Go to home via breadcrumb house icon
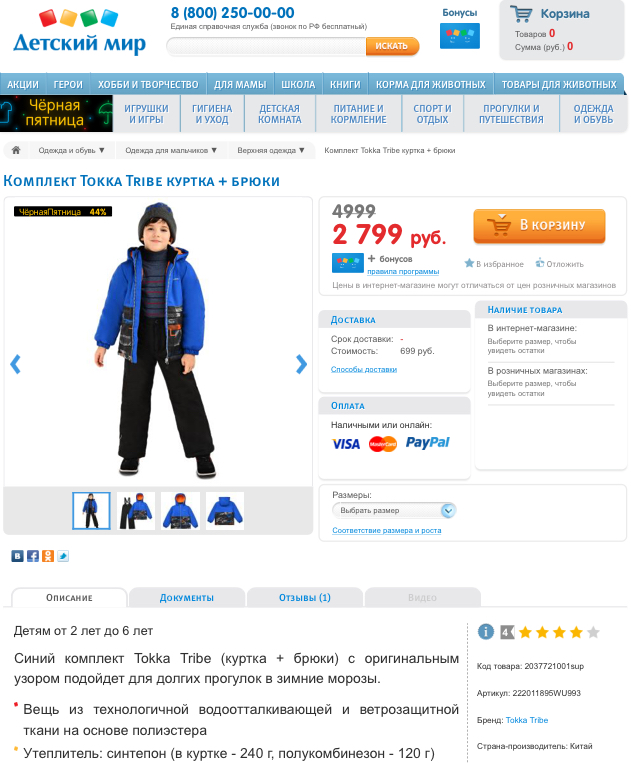 pyautogui.click(x=16, y=150)
